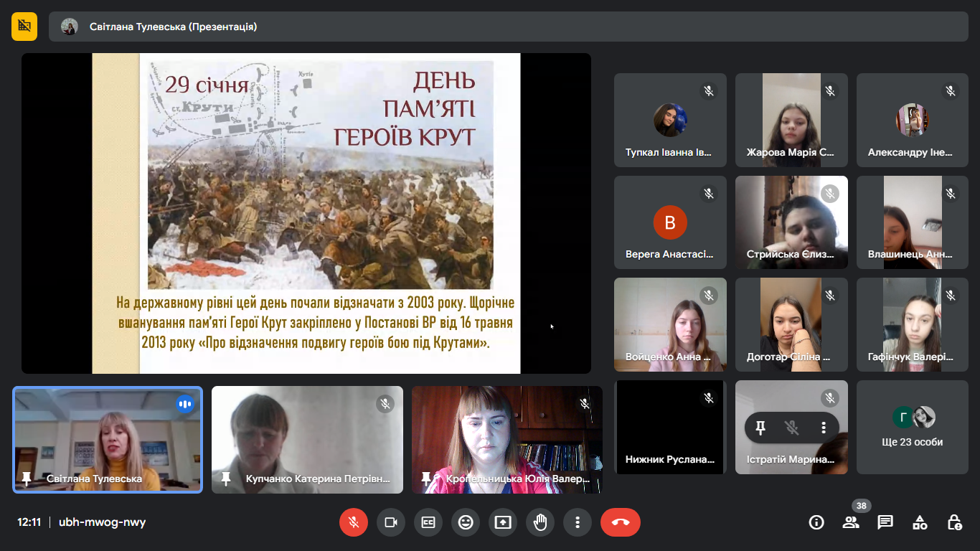This screenshot has width=980, height=551.
Task: Click the meeting code ubh-mwog-nwy
Action: pyautogui.click(x=102, y=522)
